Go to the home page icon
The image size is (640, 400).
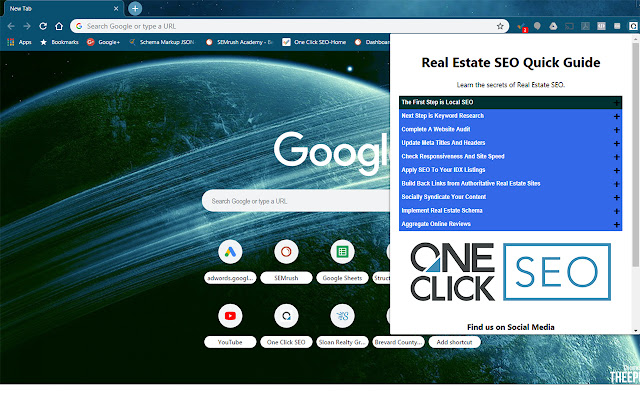59,26
